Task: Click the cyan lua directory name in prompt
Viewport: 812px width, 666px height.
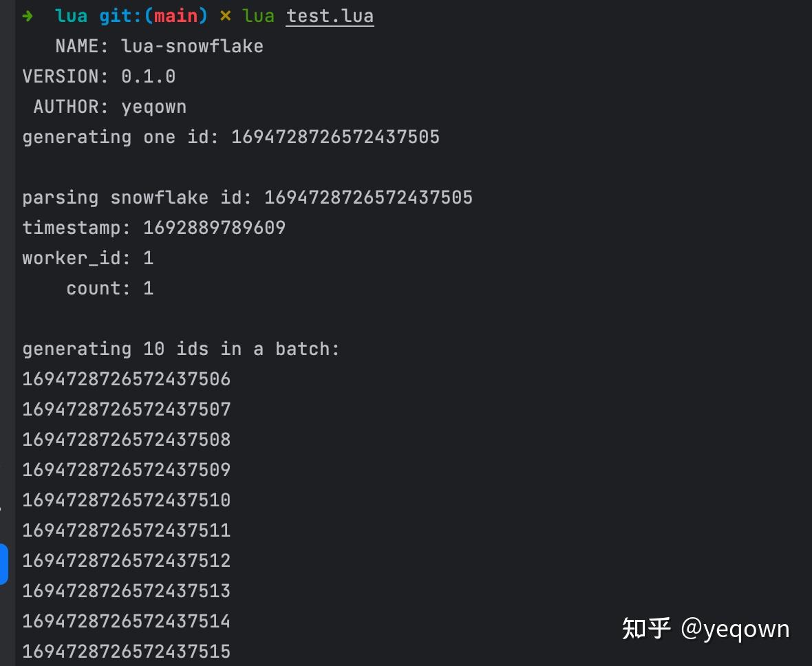Action: coord(71,16)
